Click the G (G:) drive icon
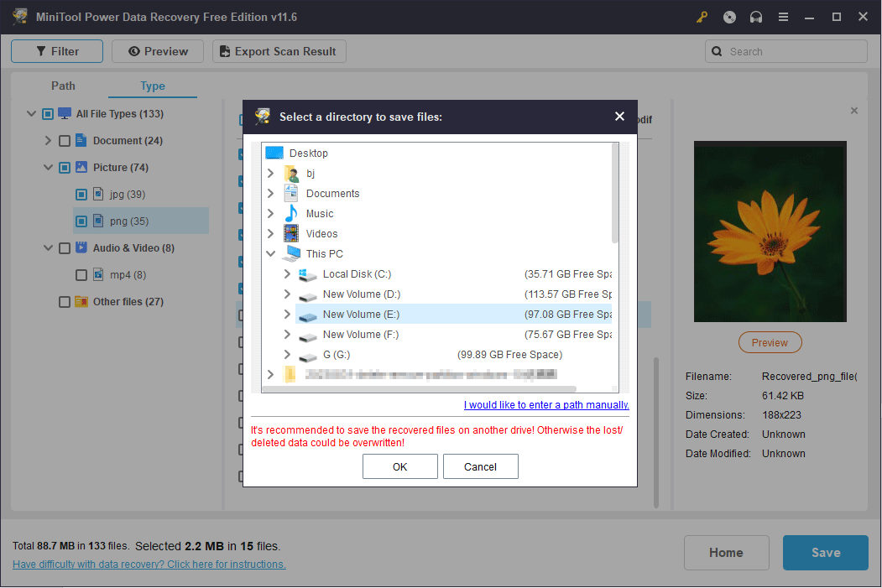 click(x=308, y=356)
